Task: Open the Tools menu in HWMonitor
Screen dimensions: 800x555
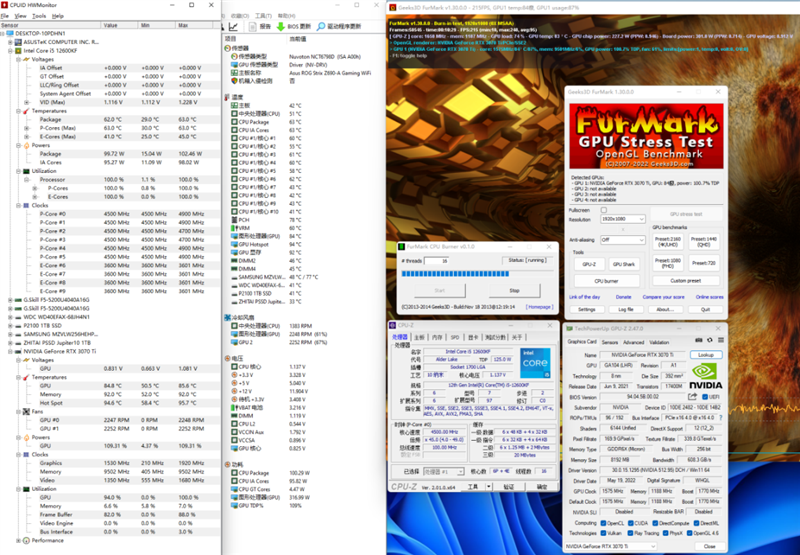Action: 39,16
